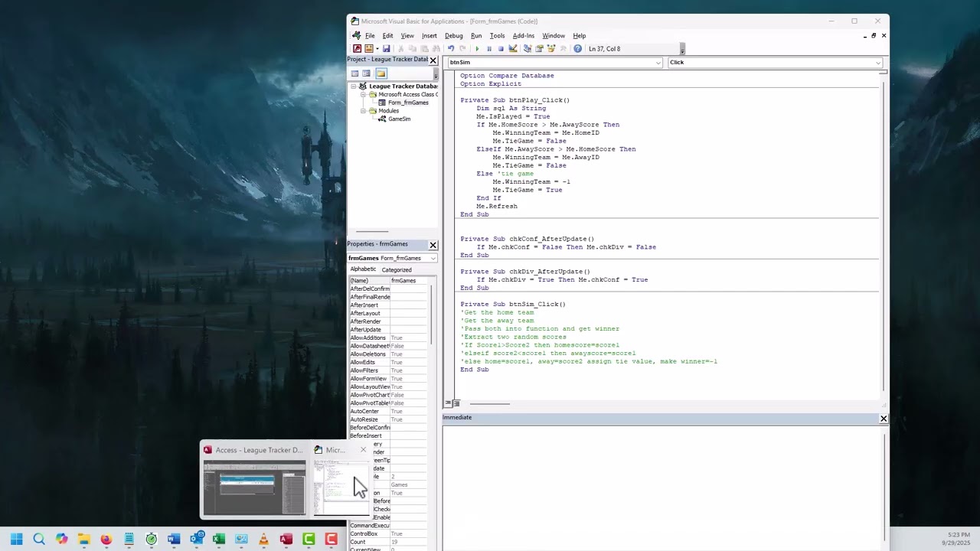Collapse the Microsoft Access Class Objects folder
Screen dimensions: 980x551
click(364, 95)
